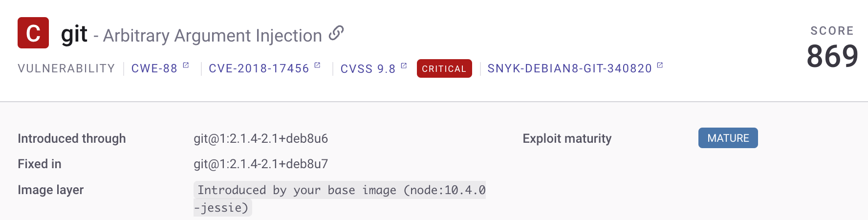Click the MATURE exploit maturity badge

click(728, 138)
